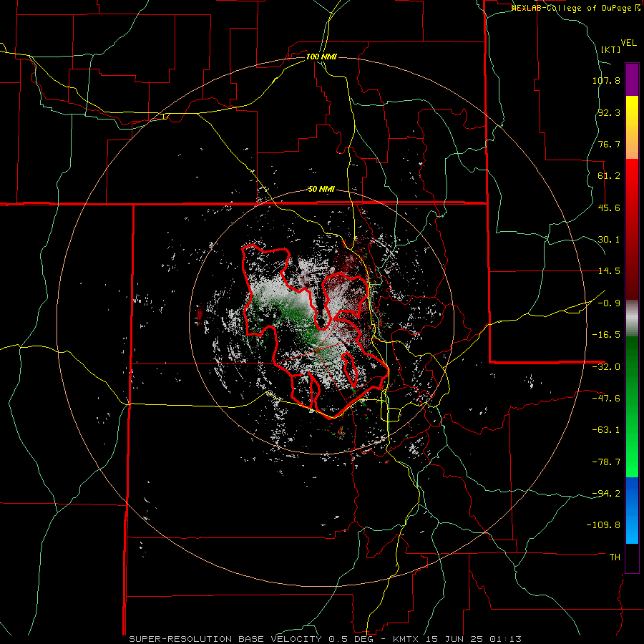
Task: Click the TH legend label
Action: coord(615,557)
